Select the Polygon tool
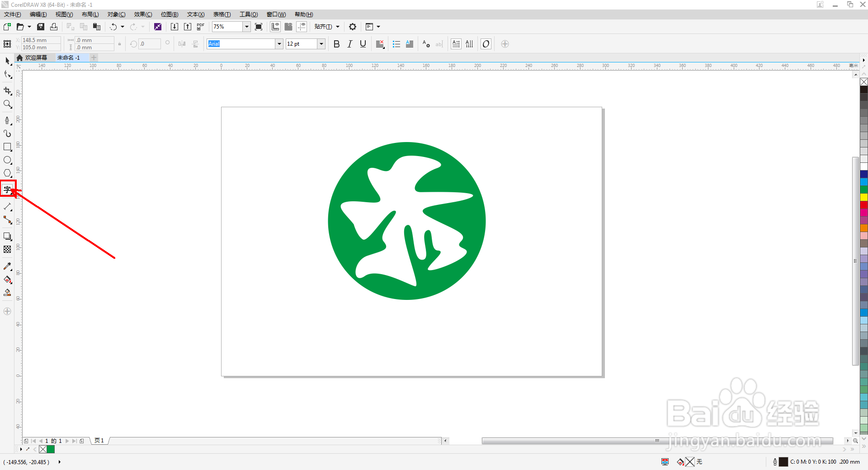The height and width of the screenshot is (470, 868). point(7,173)
